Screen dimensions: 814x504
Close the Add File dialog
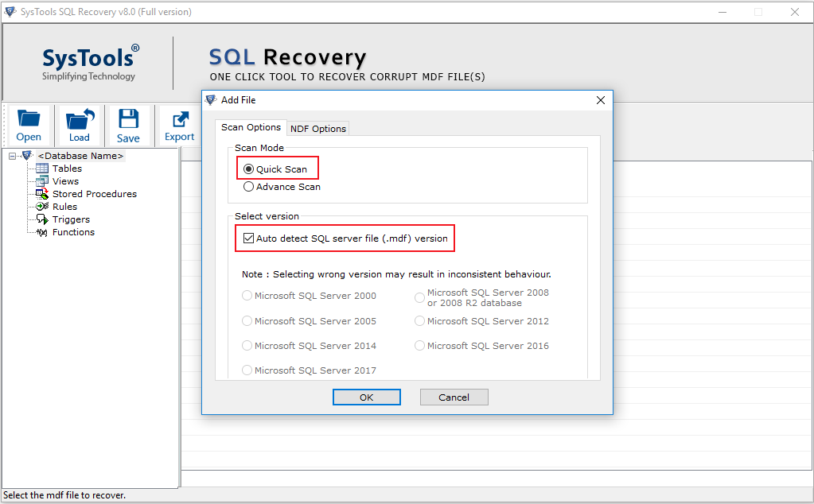[601, 100]
